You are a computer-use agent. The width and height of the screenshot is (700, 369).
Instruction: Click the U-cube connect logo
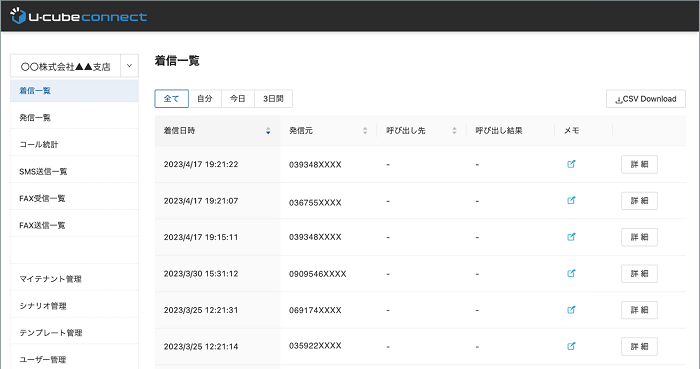pyautogui.click(x=79, y=16)
